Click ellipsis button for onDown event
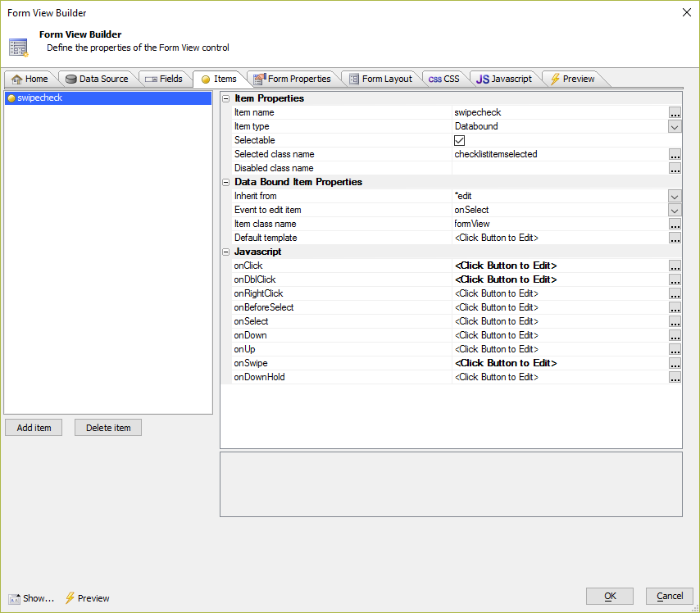Viewport: 700px width, 613px height. [675, 335]
